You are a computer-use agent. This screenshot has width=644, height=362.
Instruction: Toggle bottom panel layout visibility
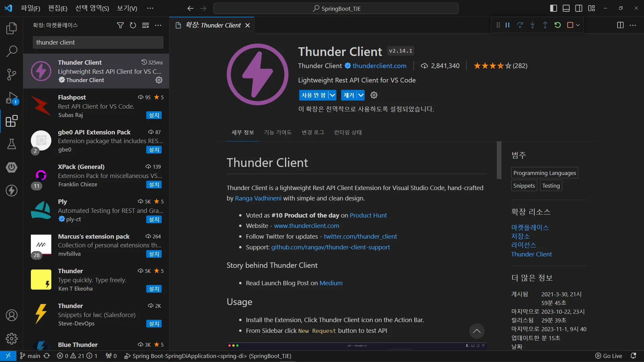pos(566,8)
